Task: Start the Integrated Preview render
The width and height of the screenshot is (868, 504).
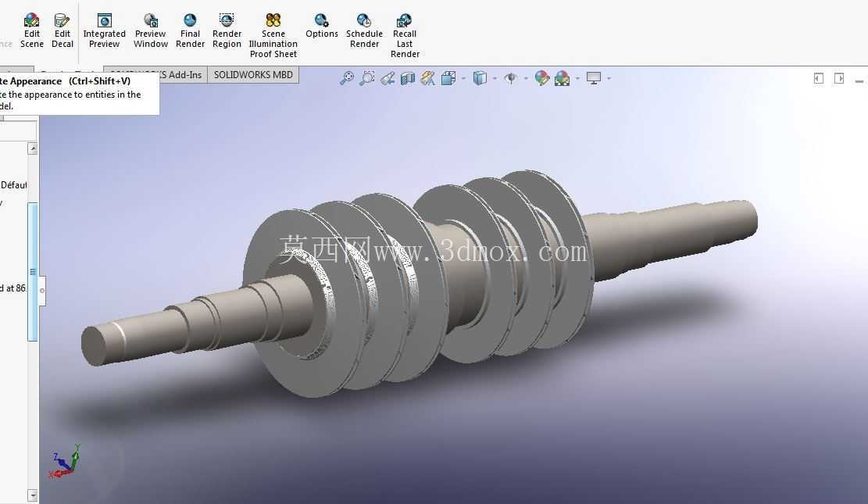Action: (104, 31)
